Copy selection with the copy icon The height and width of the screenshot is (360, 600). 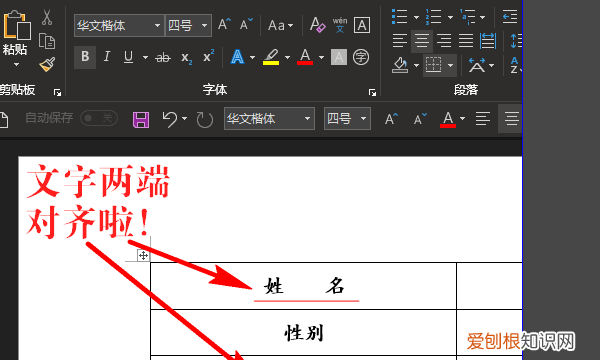tap(47, 41)
